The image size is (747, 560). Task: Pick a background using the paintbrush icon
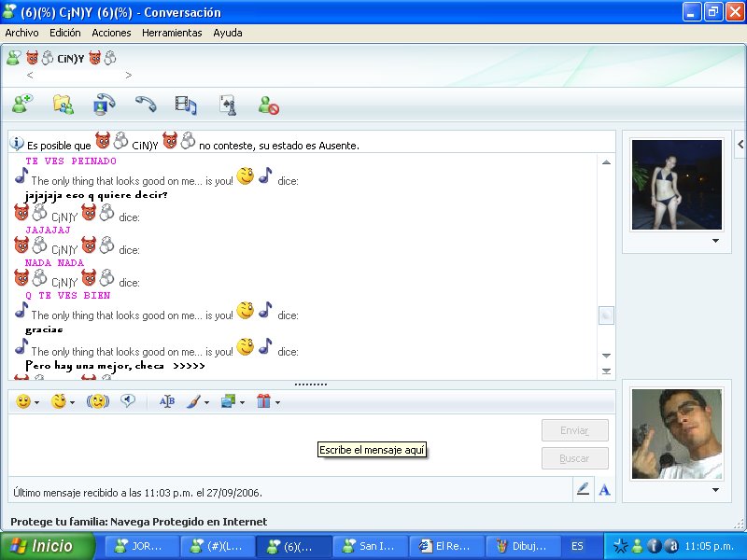(193, 402)
